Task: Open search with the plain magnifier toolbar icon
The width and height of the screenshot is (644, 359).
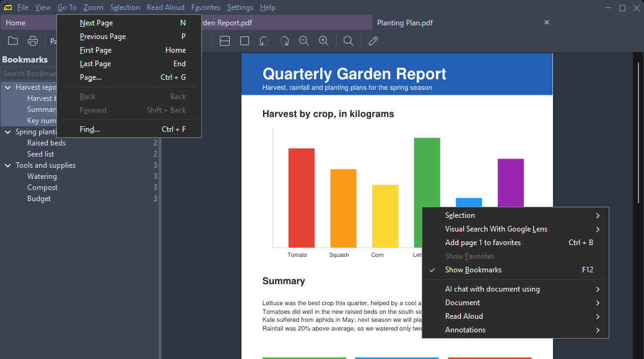Action: 348,41
